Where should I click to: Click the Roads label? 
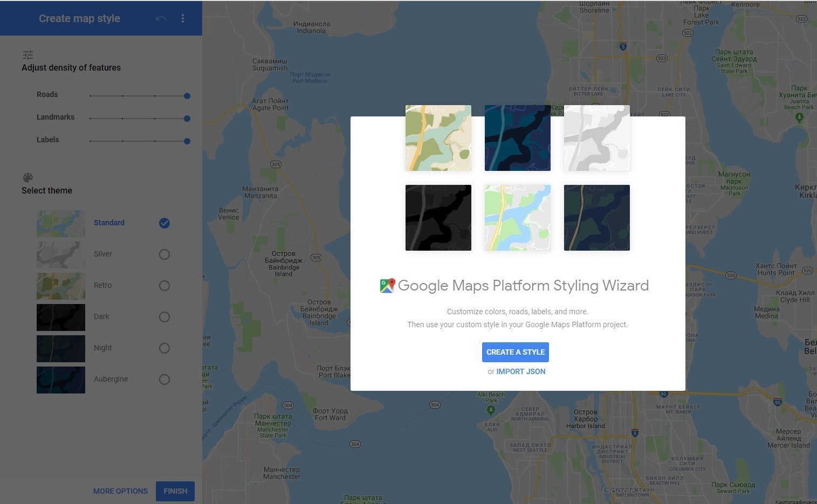pos(47,94)
